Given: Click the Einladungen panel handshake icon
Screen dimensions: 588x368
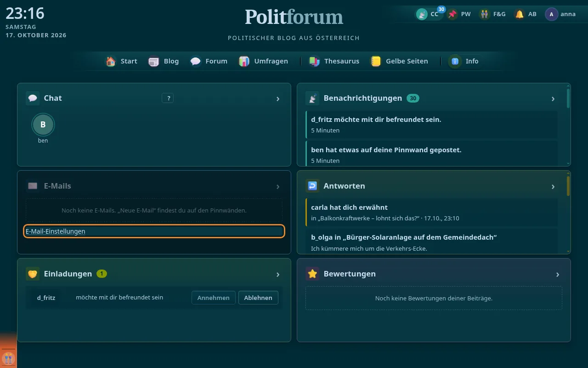Looking at the screenshot, I should 33,274.
